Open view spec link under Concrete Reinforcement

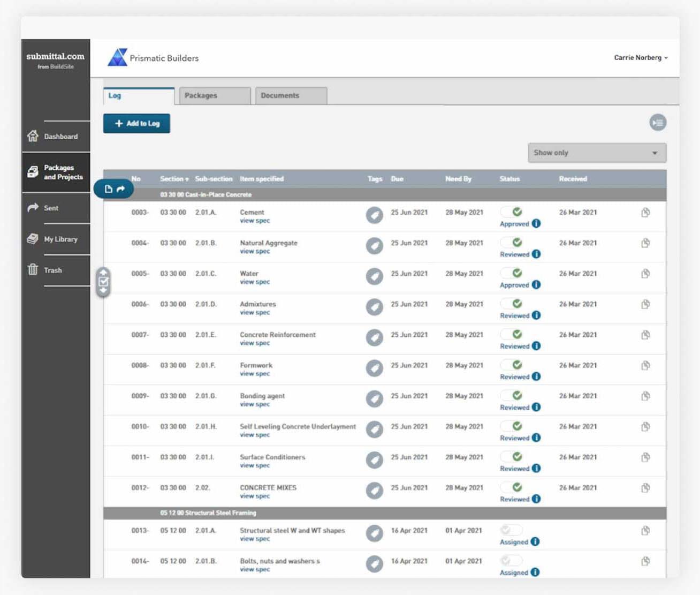[x=255, y=343]
